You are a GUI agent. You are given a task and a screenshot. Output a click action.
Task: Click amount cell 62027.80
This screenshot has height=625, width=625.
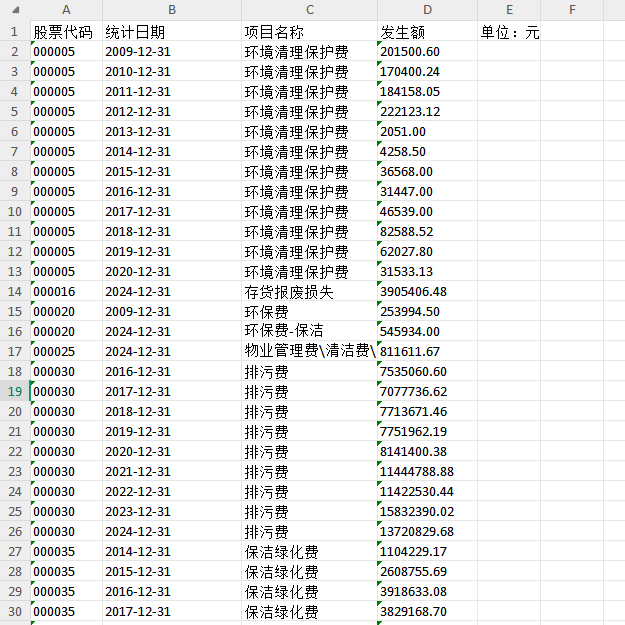click(x=427, y=251)
